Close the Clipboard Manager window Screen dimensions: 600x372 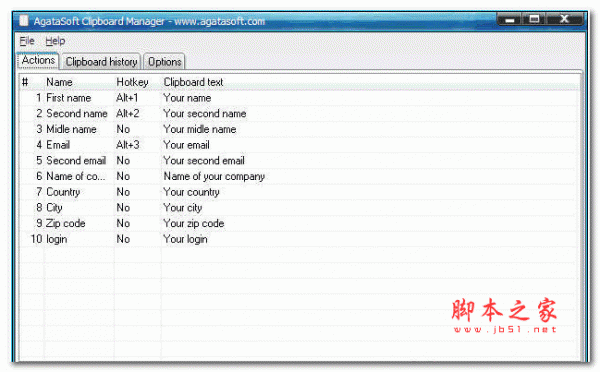564,19
